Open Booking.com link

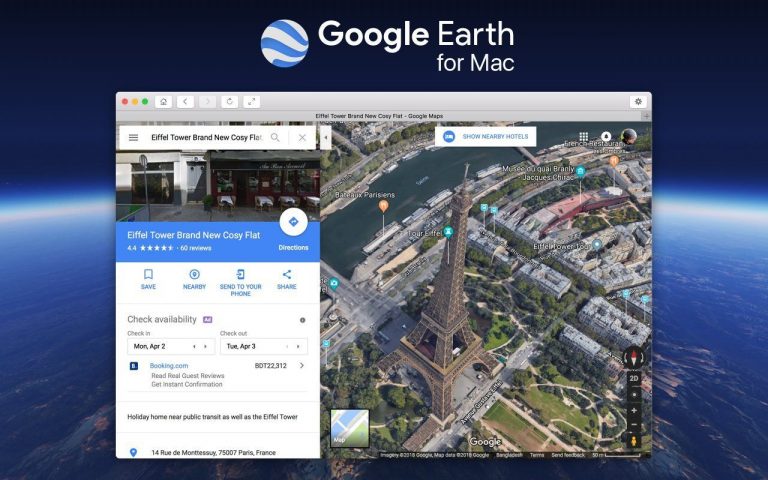coord(169,366)
